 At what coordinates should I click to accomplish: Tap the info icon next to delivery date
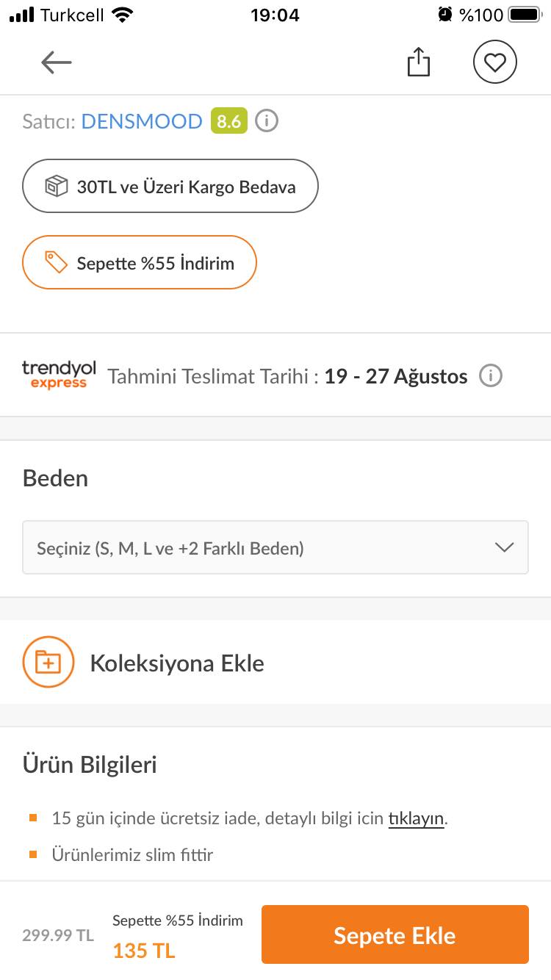[x=491, y=376]
